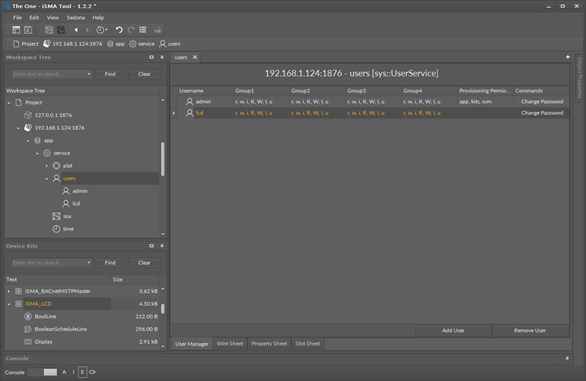Click the 127.0.0.1:1876 device
Screen dimensions: 586x381
53,115
